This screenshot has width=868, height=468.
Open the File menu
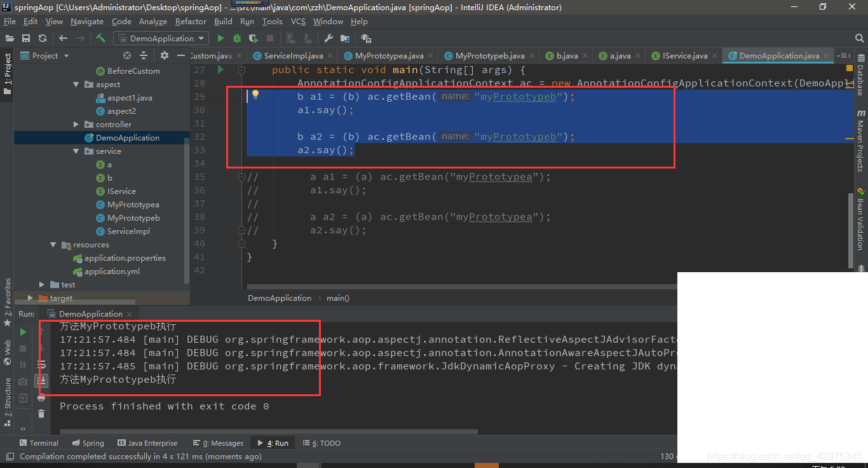pyautogui.click(x=10, y=21)
